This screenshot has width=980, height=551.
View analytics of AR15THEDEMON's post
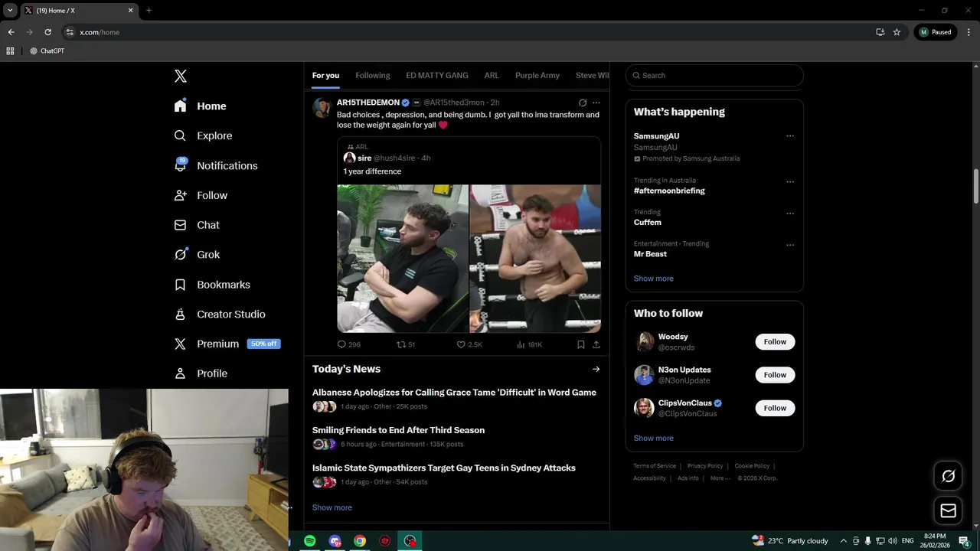(x=529, y=344)
